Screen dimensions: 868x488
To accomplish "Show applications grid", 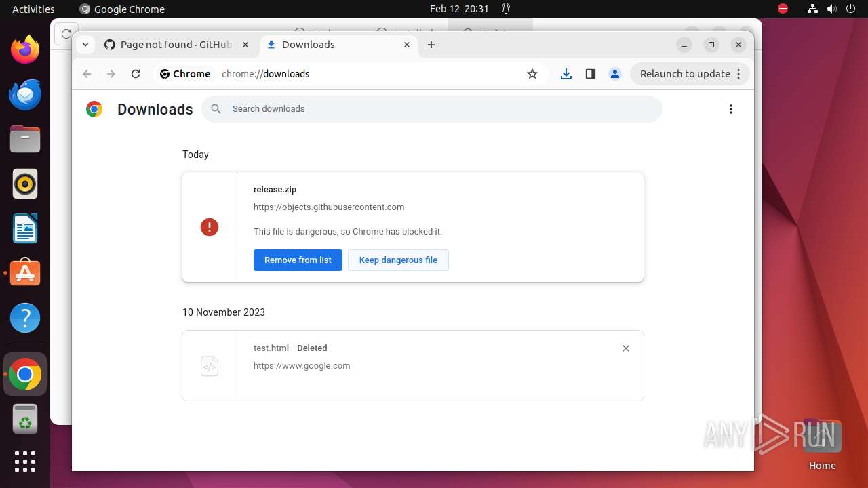I will pyautogui.click(x=25, y=462).
